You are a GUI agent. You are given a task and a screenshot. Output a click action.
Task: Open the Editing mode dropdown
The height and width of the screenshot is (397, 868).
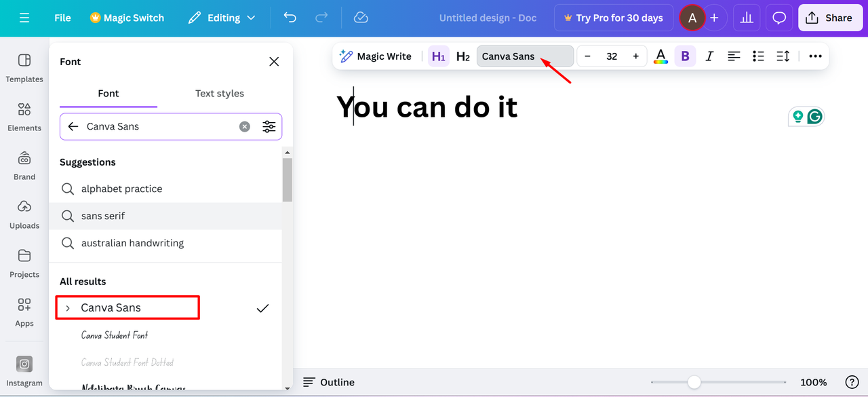(x=222, y=18)
